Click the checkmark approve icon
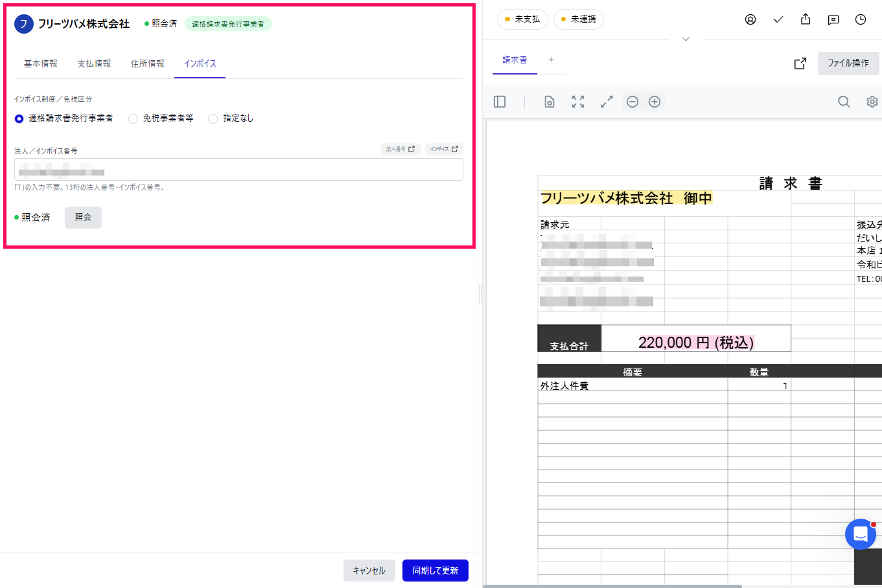This screenshot has width=882, height=588. [x=778, y=19]
